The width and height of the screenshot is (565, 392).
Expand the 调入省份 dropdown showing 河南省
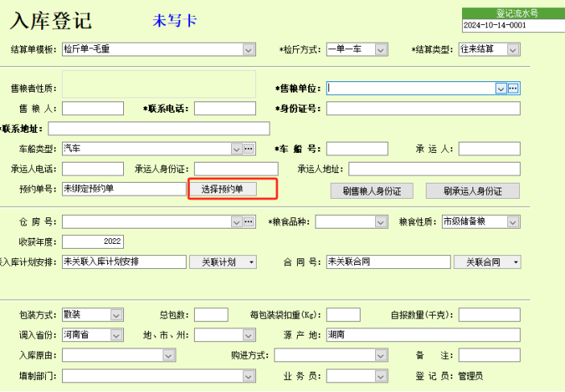(x=116, y=335)
